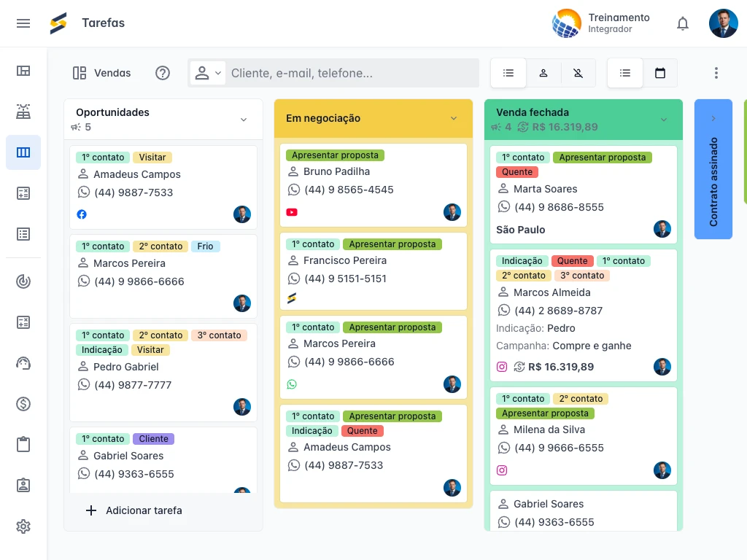747x560 pixels.
Task: Switch to the calendar view tab
Action: pos(660,73)
